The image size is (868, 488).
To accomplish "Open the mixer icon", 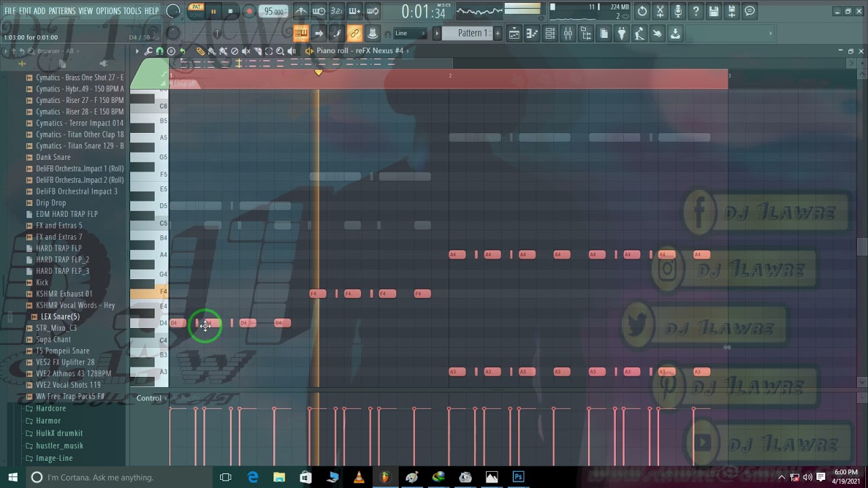I will point(568,33).
